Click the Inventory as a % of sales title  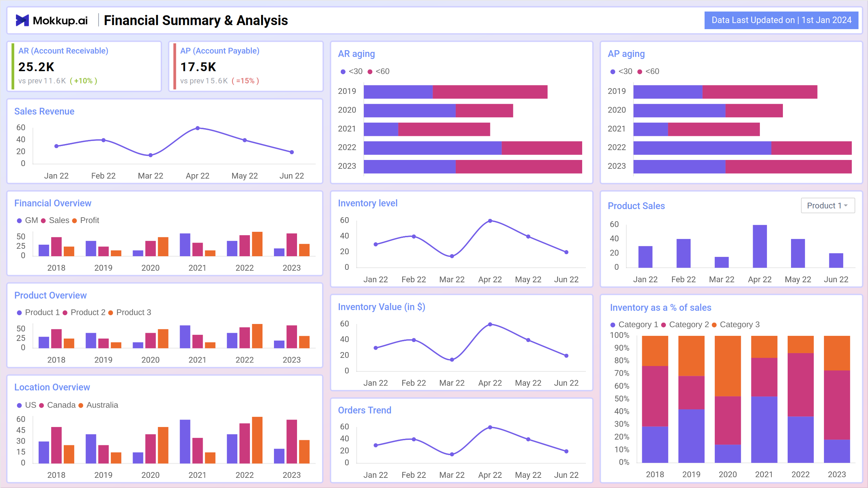[x=660, y=307]
